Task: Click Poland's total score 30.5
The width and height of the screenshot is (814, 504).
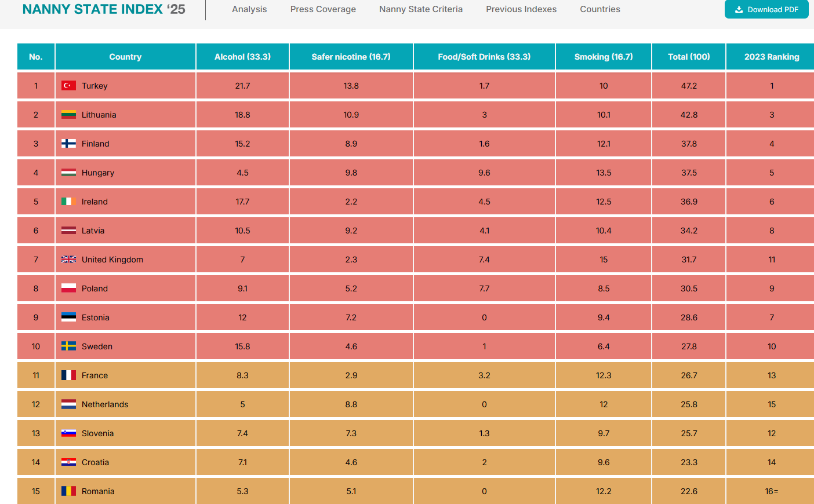Action: coord(689,288)
